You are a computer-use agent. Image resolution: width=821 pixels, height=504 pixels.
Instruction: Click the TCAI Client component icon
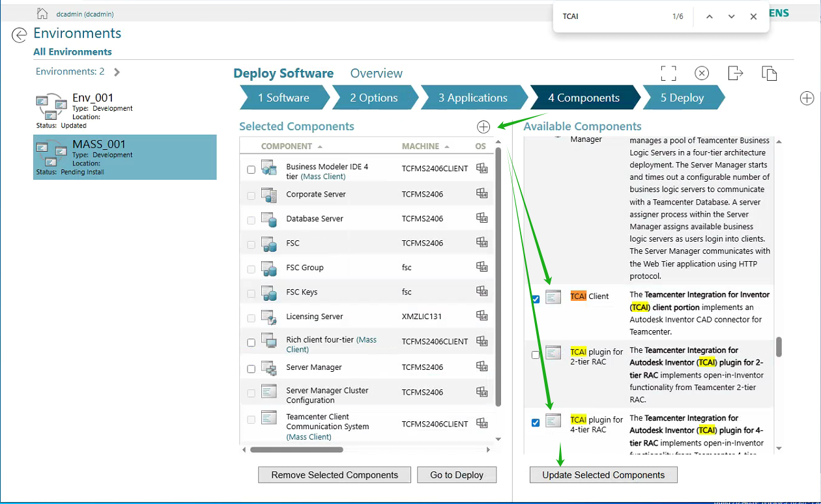click(553, 297)
